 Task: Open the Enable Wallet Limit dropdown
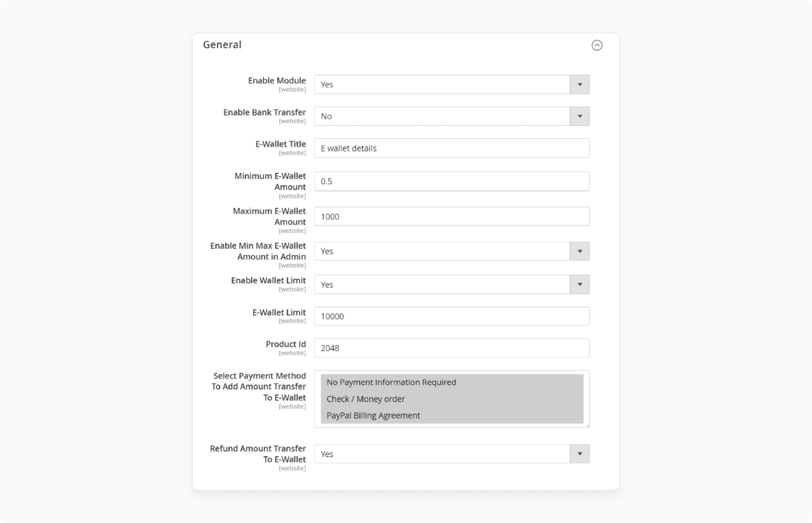[452, 285]
